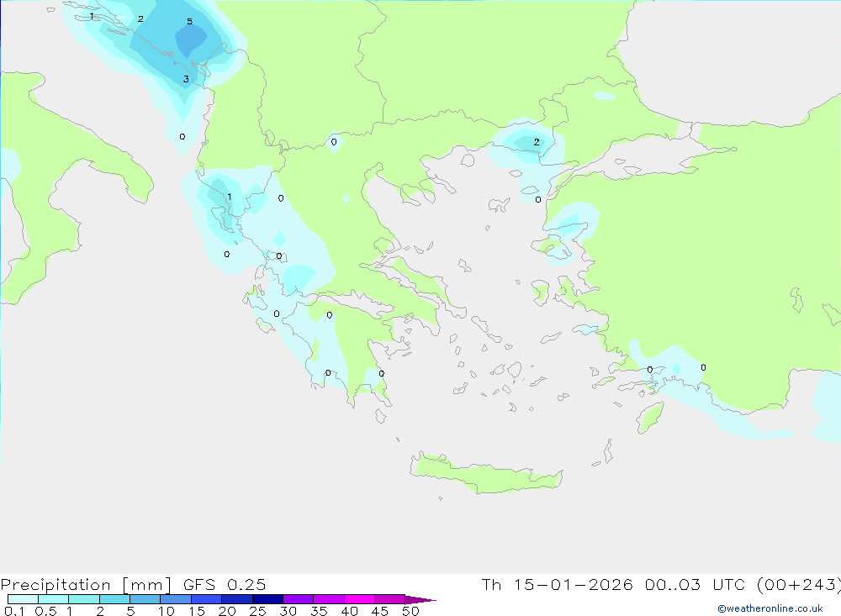Image resolution: width=841 pixels, height=616 pixels.
Task: Click the 20–25 mm dark blue legend swatch
Action: (237, 599)
